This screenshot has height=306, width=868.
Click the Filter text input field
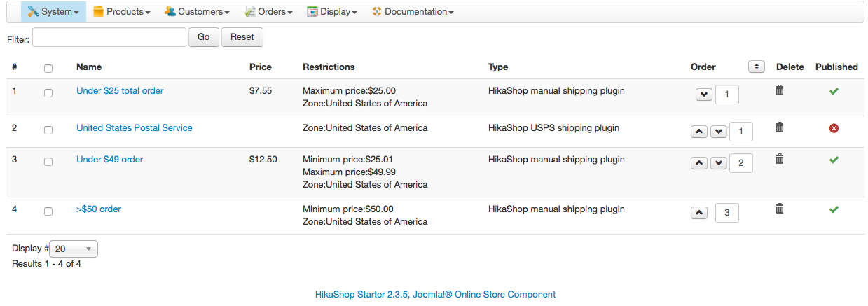coord(109,37)
